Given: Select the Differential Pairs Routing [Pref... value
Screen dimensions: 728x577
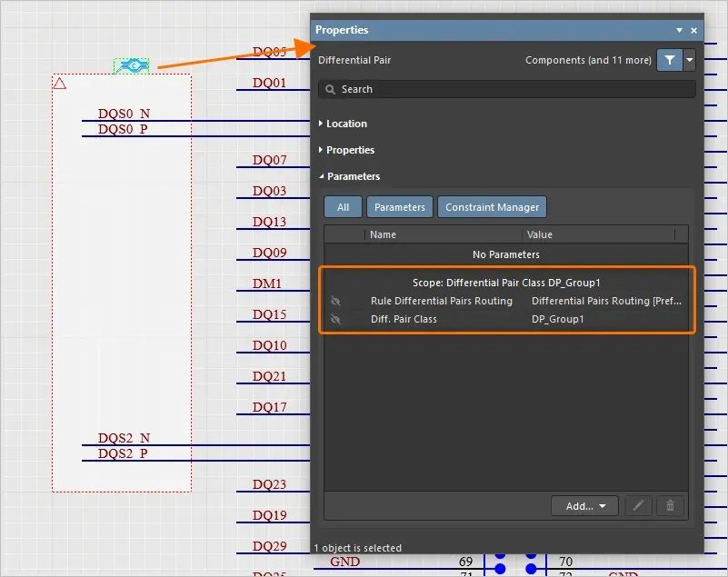Looking at the screenshot, I should (606, 301).
